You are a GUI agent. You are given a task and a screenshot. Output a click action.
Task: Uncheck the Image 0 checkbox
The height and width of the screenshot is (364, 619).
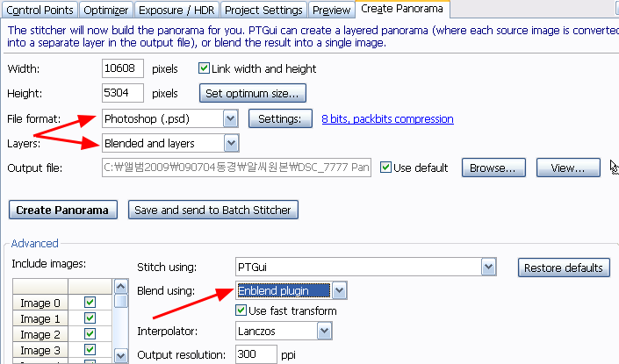point(90,303)
